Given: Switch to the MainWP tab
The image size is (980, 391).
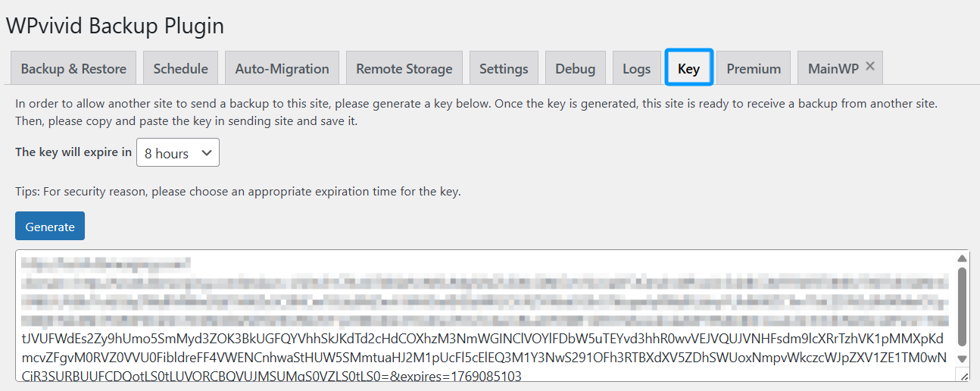Looking at the screenshot, I should tap(832, 69).
